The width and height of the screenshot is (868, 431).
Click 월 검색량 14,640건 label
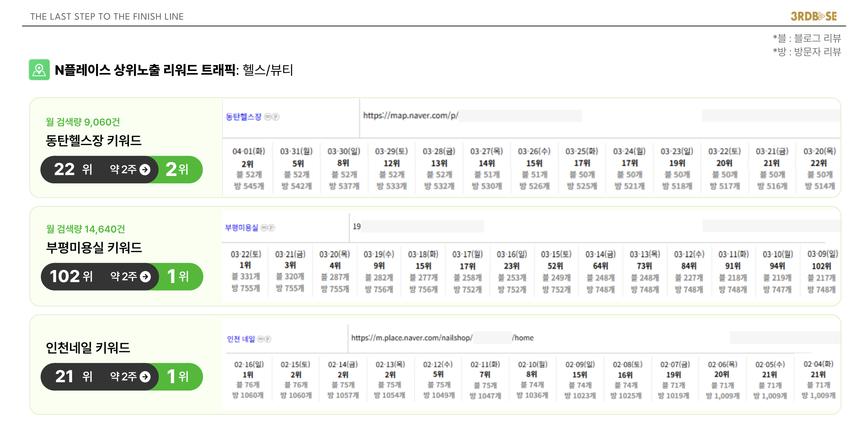point(86,229)
